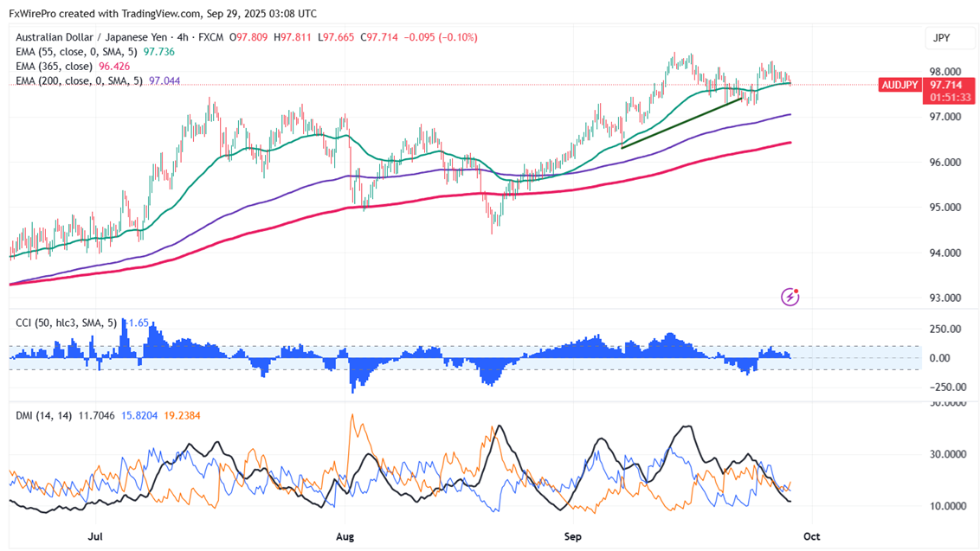
Task: Click the 250.00 CCI axis label
Action: pyautogui.click(x=945, y=330)
